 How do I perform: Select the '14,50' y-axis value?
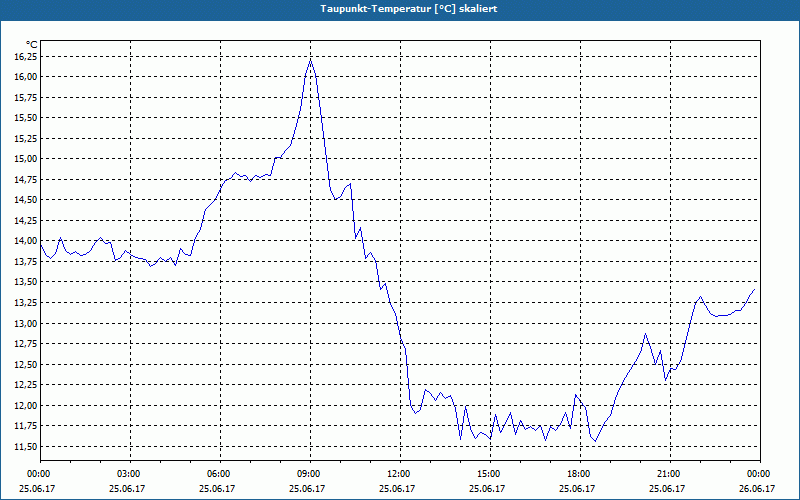click(26, 200)
